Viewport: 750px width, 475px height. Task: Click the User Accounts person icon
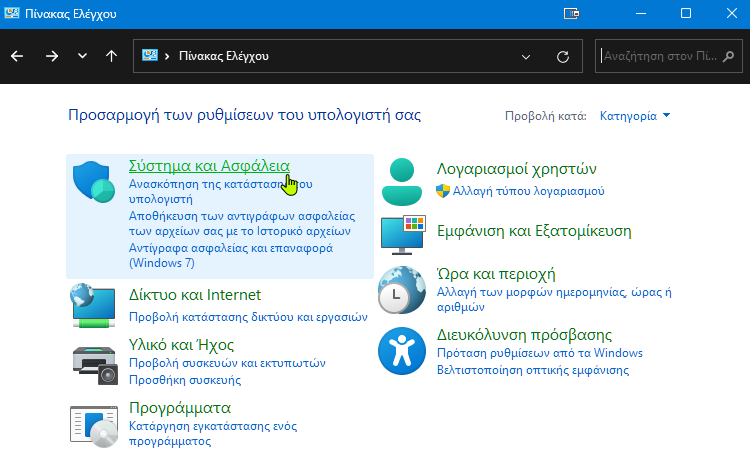[402, 182]
